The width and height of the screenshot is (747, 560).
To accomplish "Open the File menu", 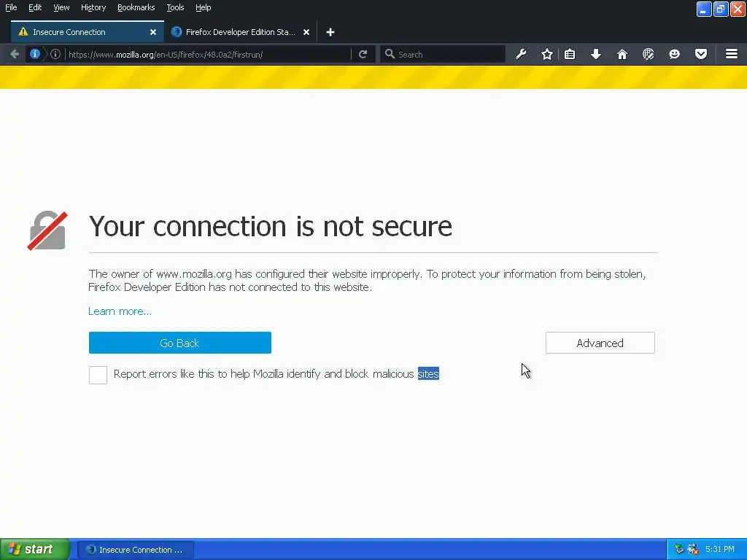I will pyautogui.click(x=11, y=7).
